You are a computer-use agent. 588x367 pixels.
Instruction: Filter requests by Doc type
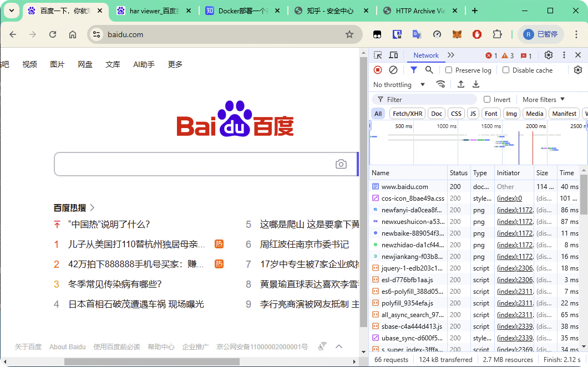(437, 114)
